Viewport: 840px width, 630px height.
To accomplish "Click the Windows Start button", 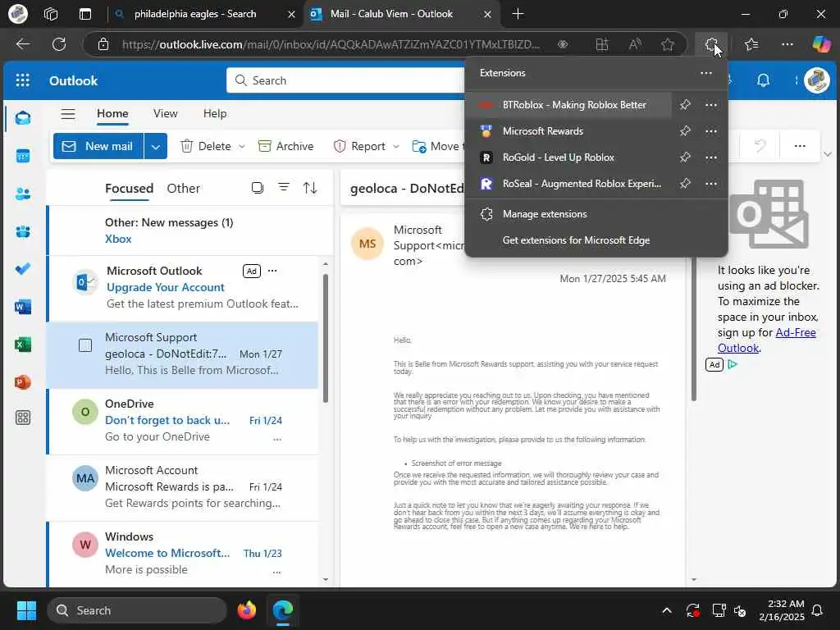I will (26, 610).
